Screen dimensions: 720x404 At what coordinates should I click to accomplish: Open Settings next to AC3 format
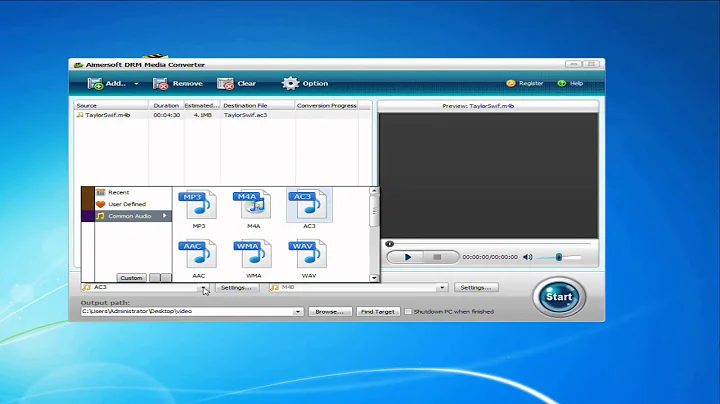point(236,287)
